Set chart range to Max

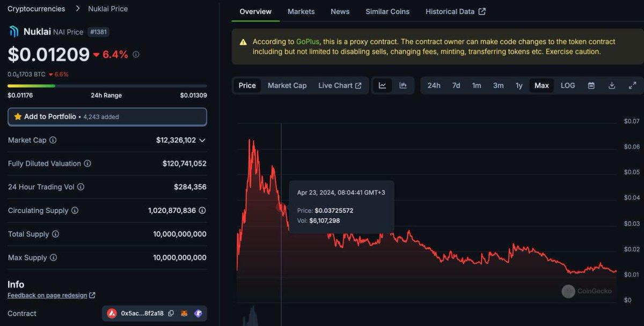541,86
